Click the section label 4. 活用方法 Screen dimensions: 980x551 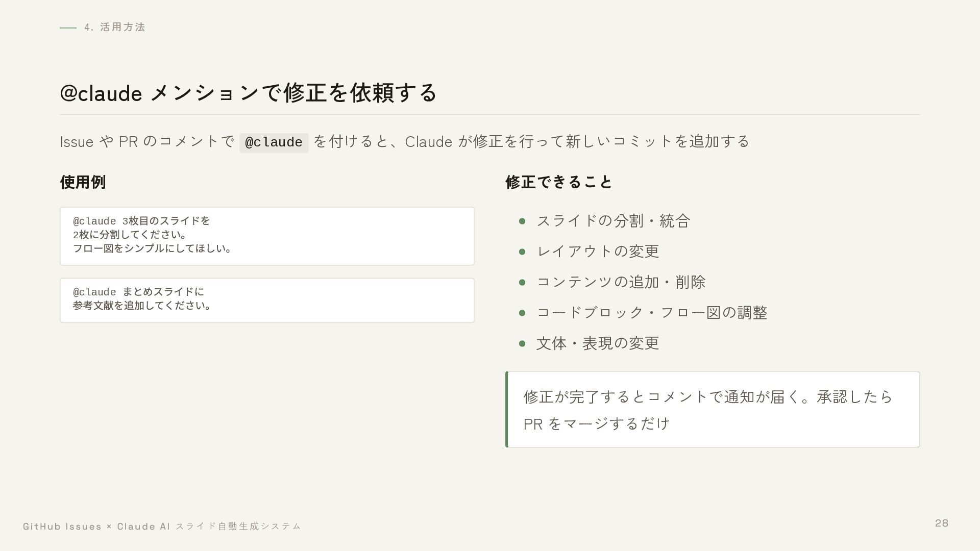[x=115, y=27]
